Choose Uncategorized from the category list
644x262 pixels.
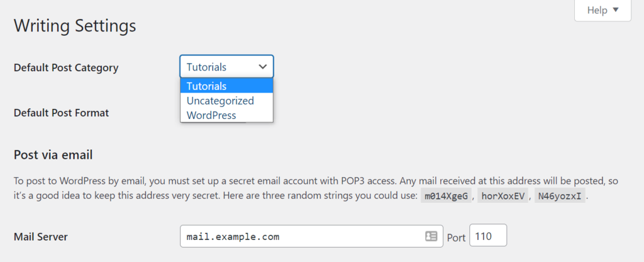(x=220, y=101)
